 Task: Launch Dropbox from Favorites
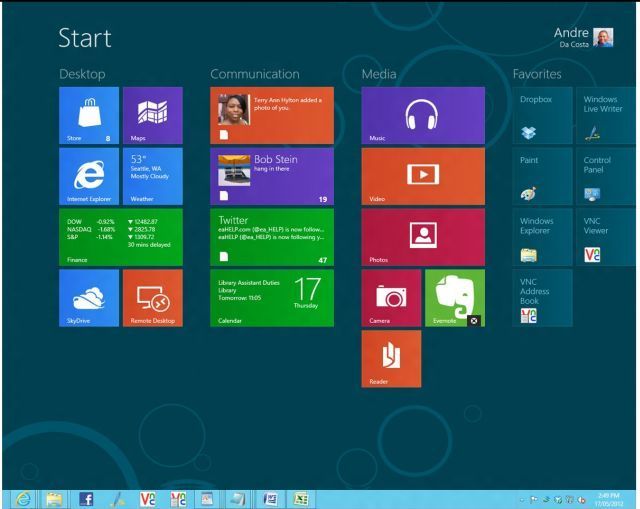[542, 115]
